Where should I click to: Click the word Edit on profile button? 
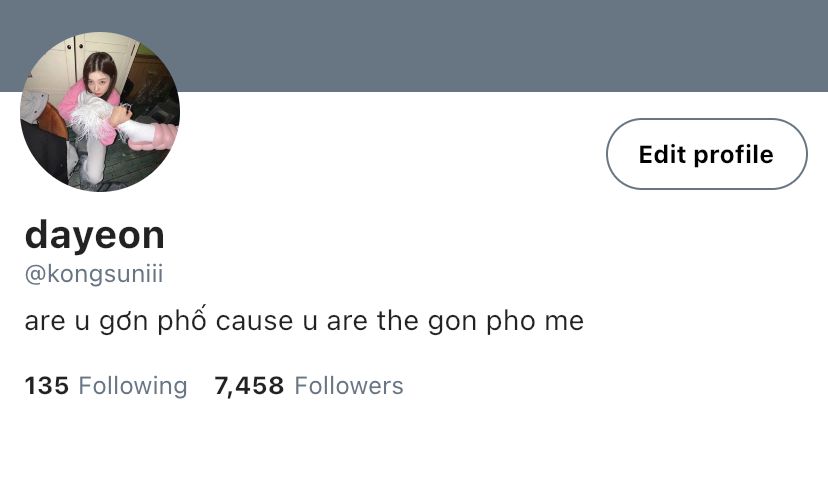tap(663, 154)
